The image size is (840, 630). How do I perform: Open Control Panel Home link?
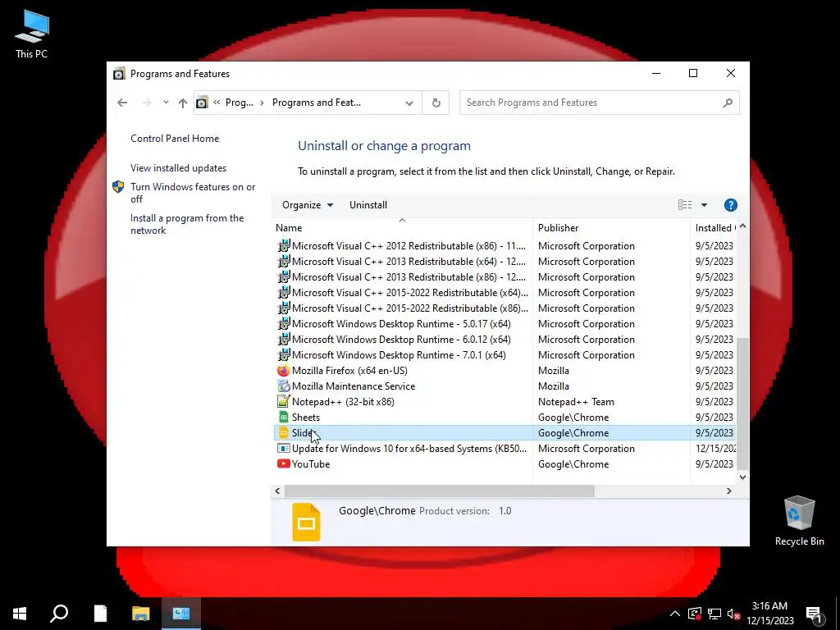(x=175, y=138)
